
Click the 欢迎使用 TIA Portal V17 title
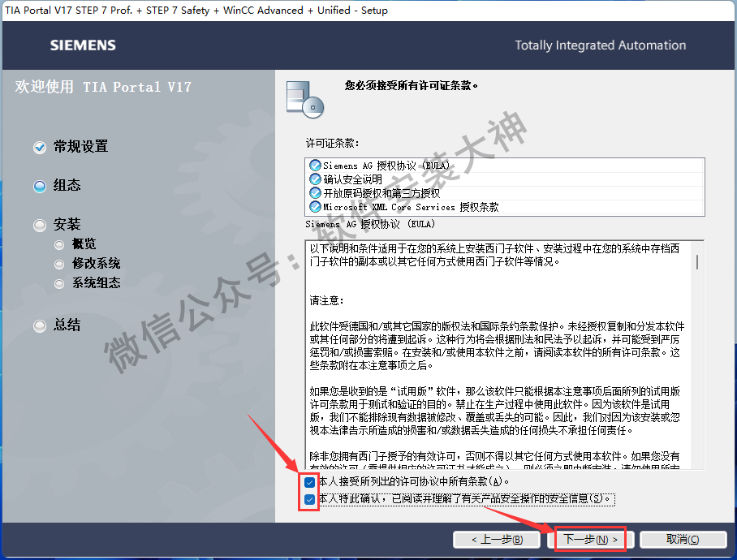(103, 87)
